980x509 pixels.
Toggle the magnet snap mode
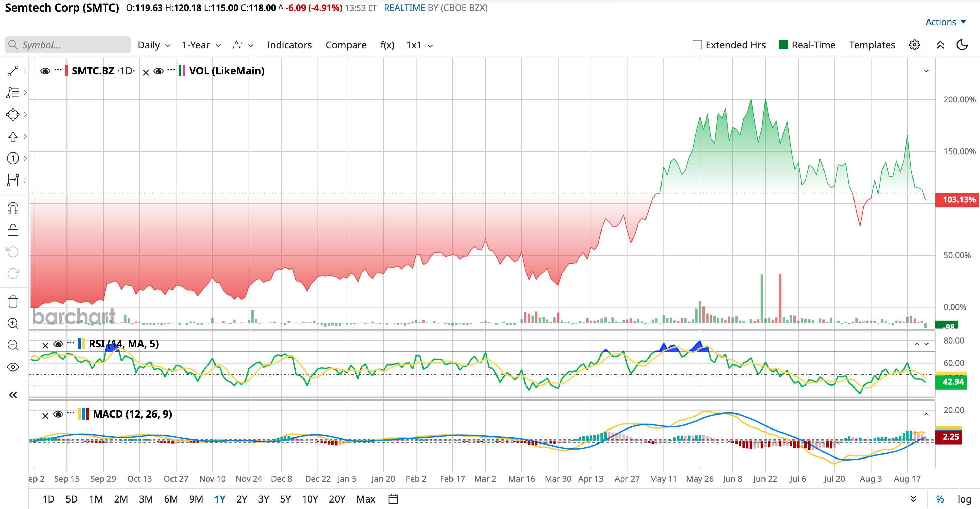coord(13,209)
